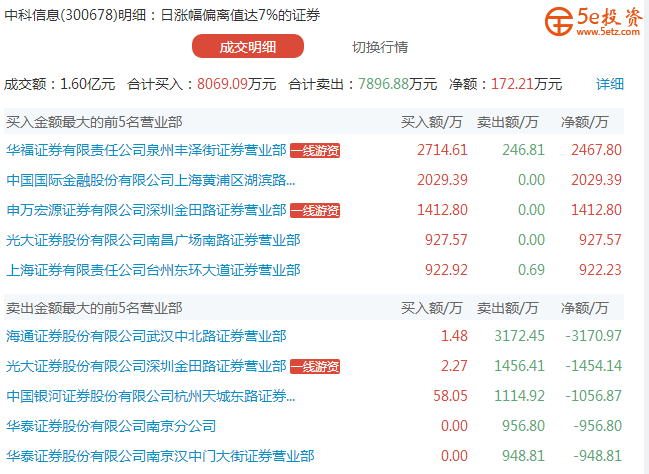Click buy value 2714.61
The width and height of the screenshot is (649, 474).
pyautogui.click(x=442, y=150)
